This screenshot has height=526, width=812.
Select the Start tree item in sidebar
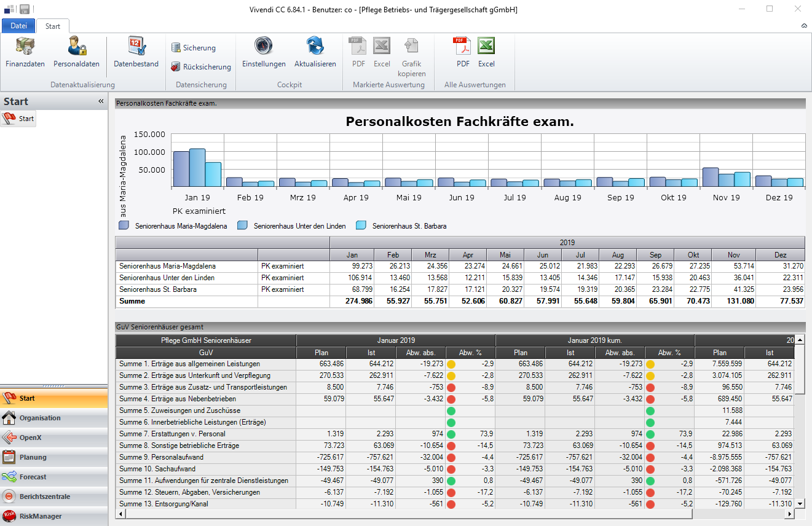pyautogui.click(x=19, y=119)
